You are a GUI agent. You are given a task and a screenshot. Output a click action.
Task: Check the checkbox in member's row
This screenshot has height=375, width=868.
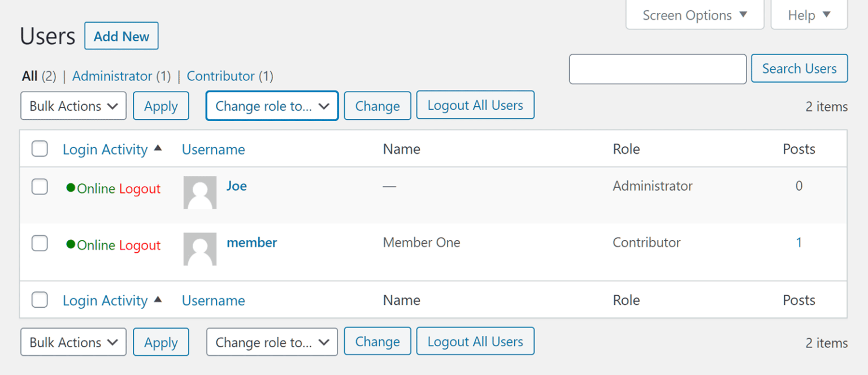tap(40, 243)
